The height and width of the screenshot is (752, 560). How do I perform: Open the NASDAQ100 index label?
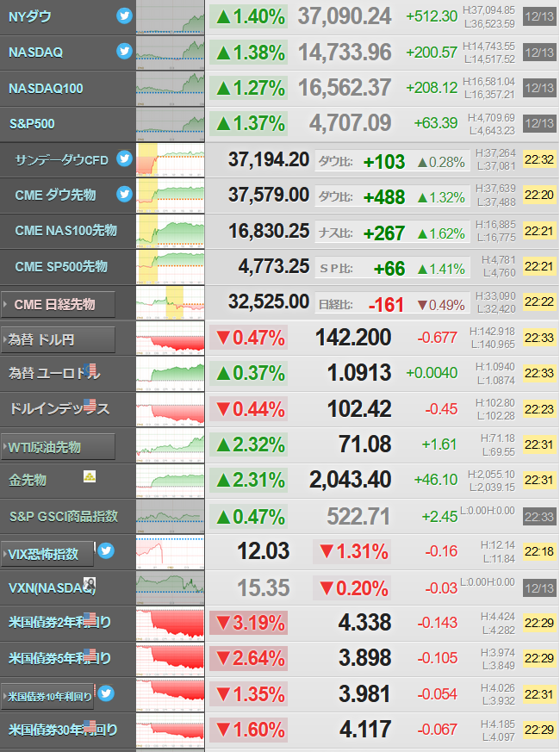pos(46,88)
